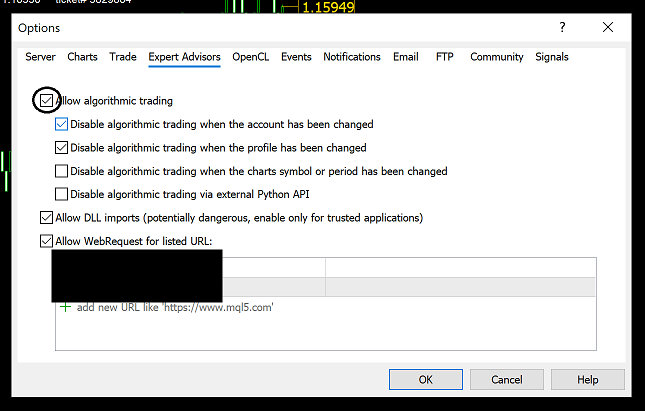Screen dimensions: 645x411
Task: Uncheck disable trading when account has been changed
Action: [61, 124]
